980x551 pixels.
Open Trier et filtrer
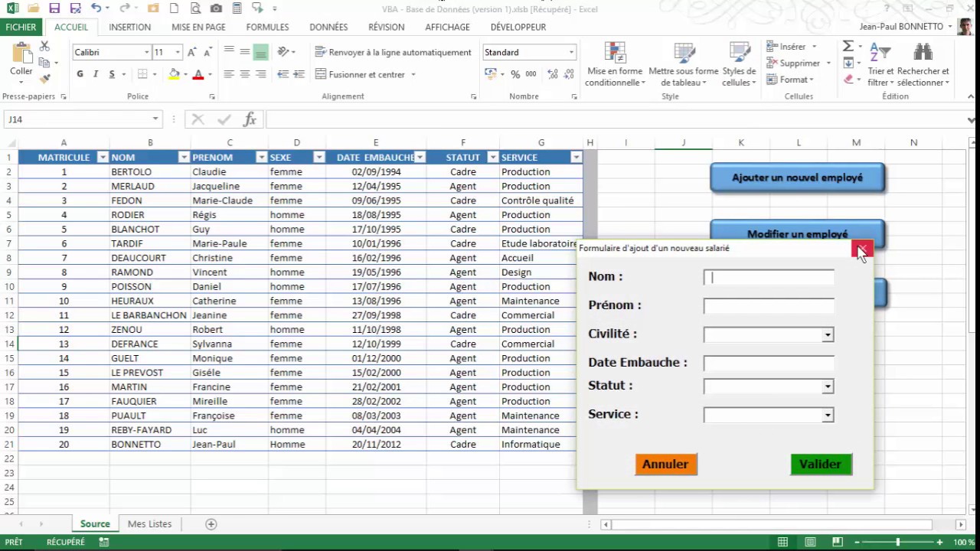[x=880, y=64]
